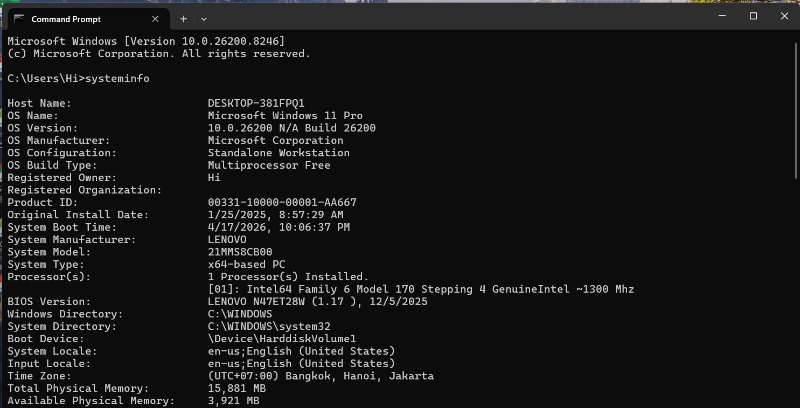This screenshot has width=800, height=408.
Task: Click the typed systeminfo command text
Action: click(118, 78)
